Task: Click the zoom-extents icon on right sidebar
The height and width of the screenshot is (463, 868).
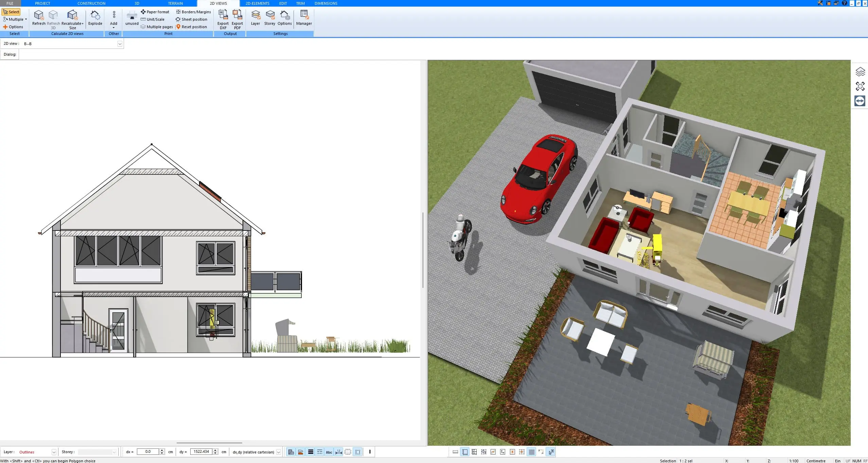Action: click(x=860, y=86)
